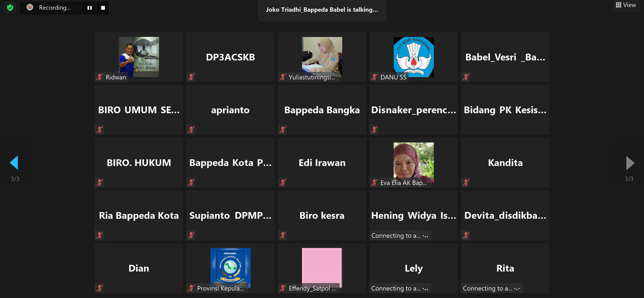Go to next gallery page arrow
644x298 pixels.
pos(630,163)
